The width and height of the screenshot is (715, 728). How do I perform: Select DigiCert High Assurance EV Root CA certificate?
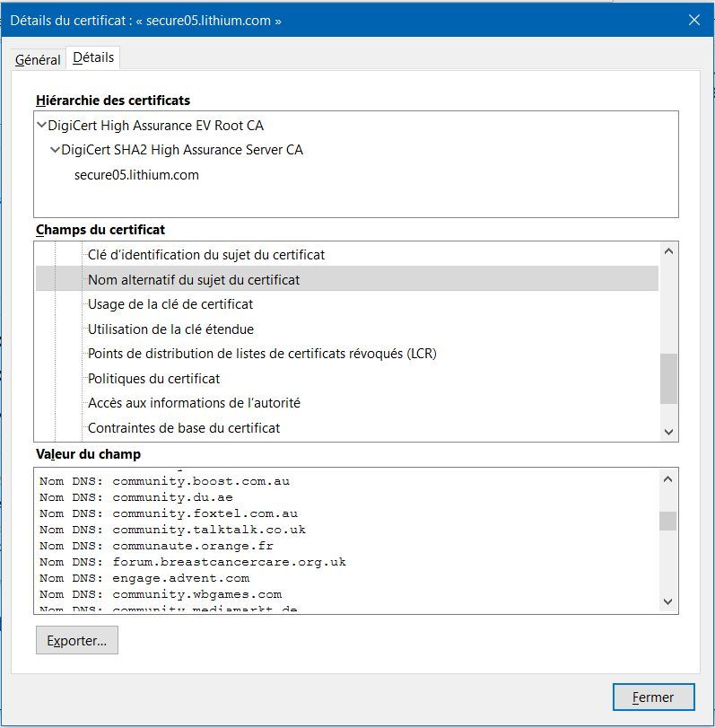pyautogui.click(x=155, y=126)
